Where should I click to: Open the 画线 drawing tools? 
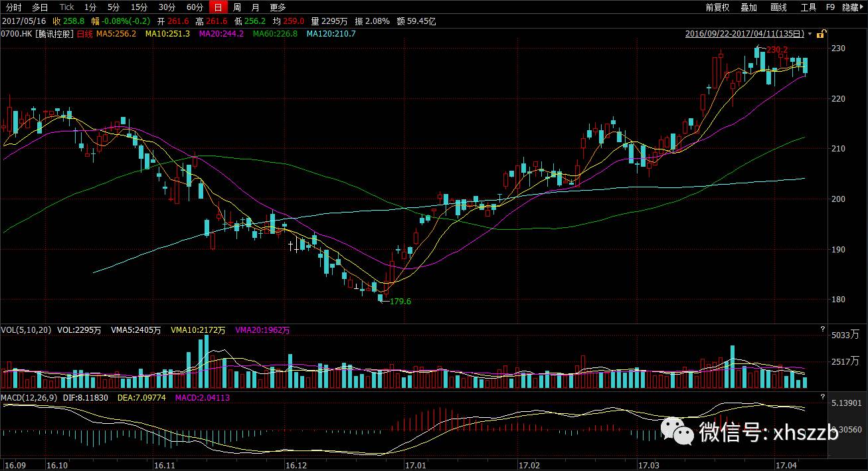pos(778,7)
